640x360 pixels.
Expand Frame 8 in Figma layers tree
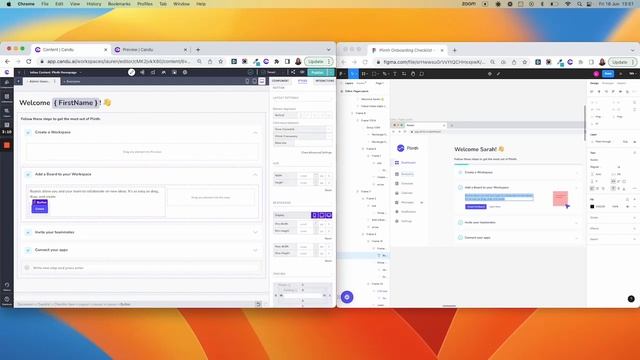352,113
